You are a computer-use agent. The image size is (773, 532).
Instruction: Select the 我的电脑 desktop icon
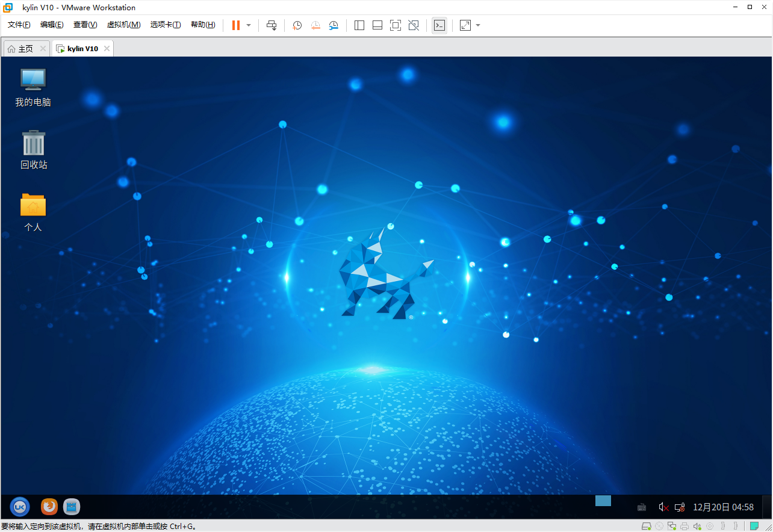[33, 87]
